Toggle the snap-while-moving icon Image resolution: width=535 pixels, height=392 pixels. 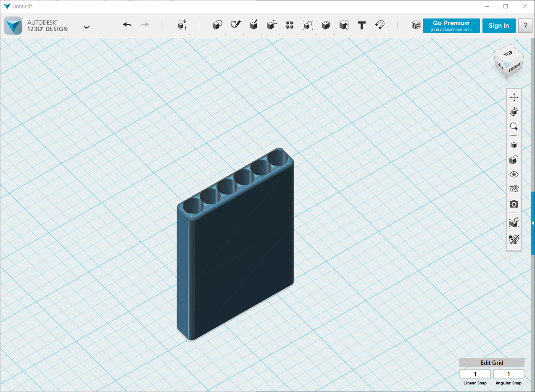click(x=514, y=223)
